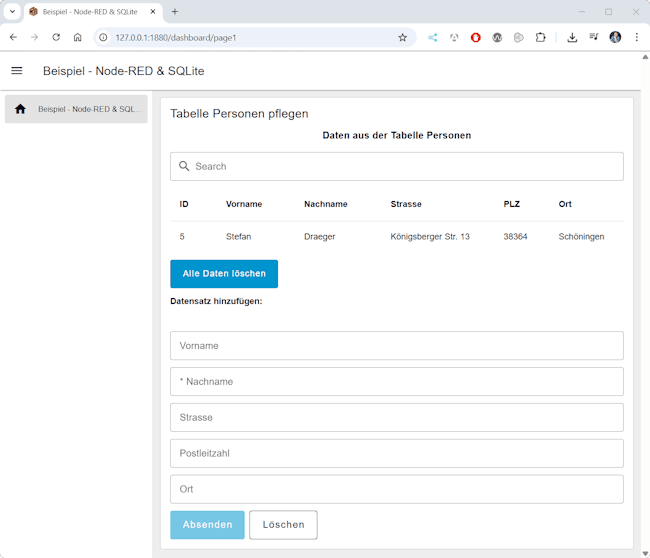Open the hamburger navigation menu
The width and height of the screenshot is (650, 558).
17,71
